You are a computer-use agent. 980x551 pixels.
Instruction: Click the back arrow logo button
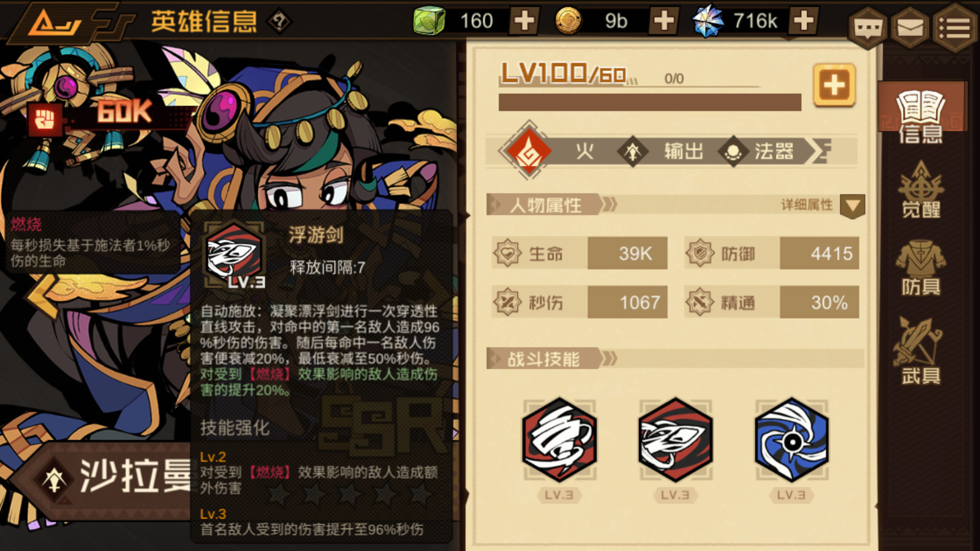(x=55, y=24)
